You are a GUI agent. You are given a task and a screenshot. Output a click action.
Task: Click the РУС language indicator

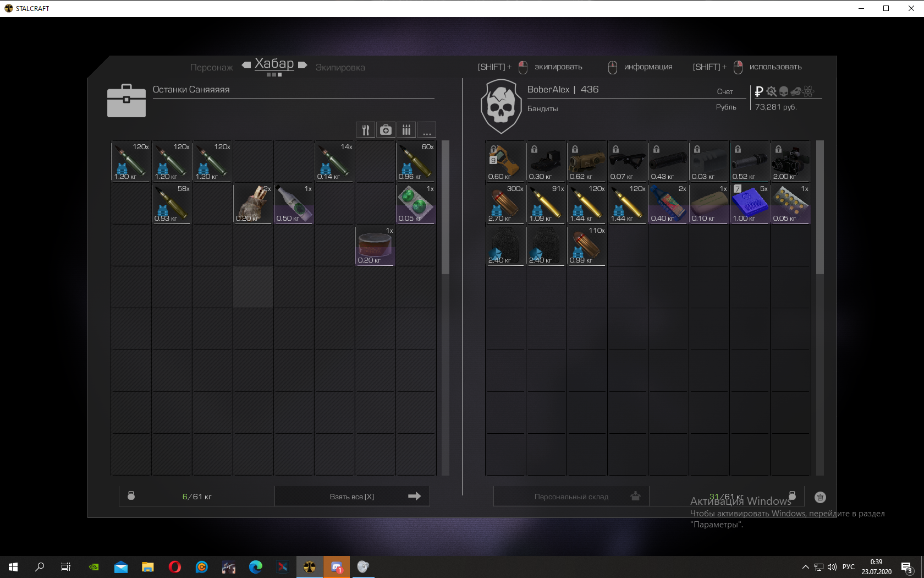coord(849,566)
